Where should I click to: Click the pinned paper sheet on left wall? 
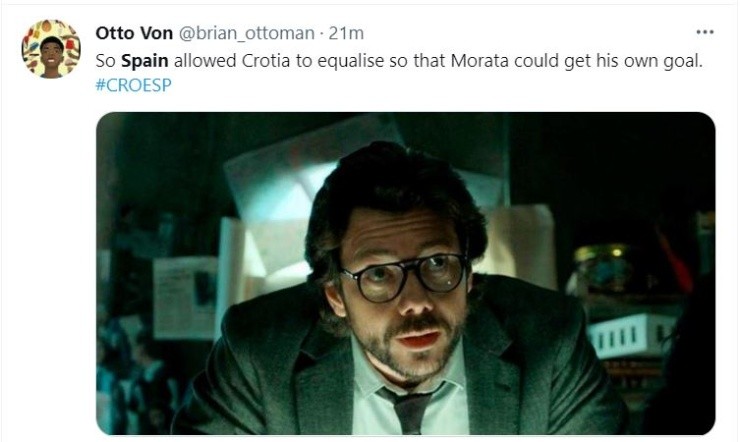[x=185, y=298]
